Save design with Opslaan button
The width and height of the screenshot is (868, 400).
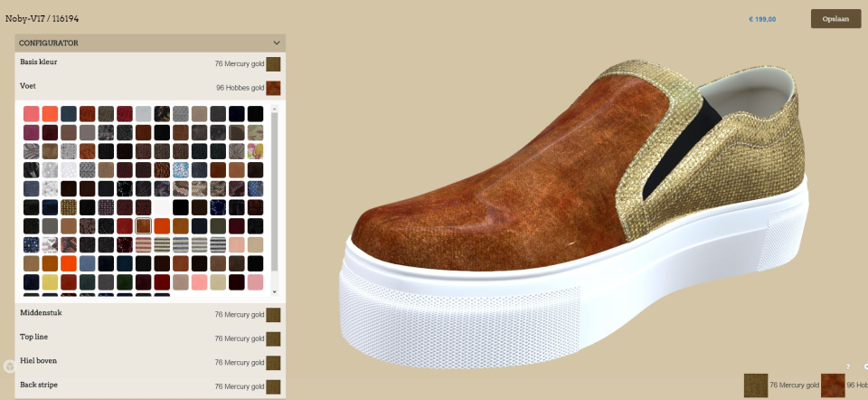tap(835, 18)
